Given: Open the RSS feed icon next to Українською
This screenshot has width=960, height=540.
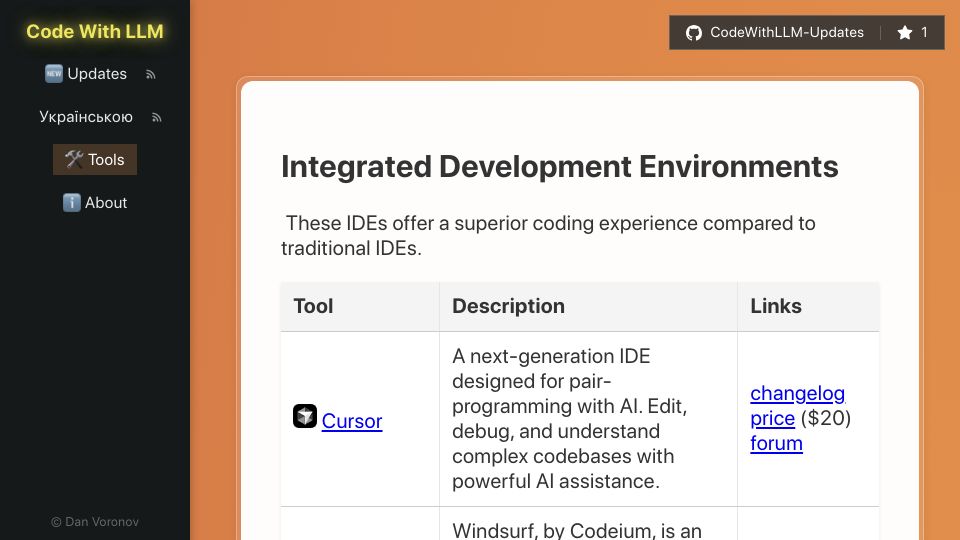Looking at the screenshot, I should (x=157, y=118).
